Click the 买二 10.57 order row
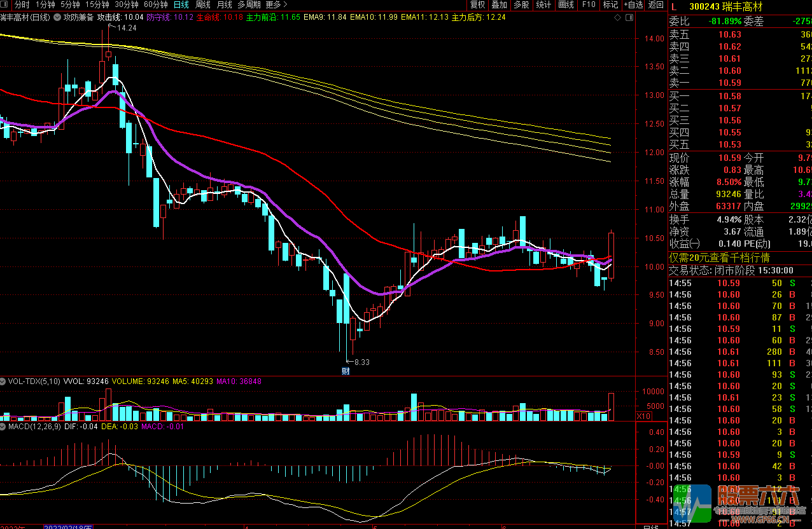 click(x=740, y=108)
